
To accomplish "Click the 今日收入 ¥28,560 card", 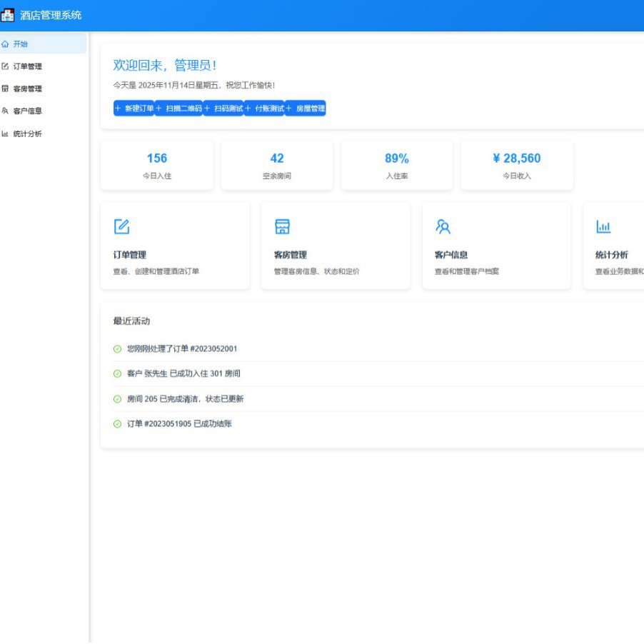I will [516, 165].
